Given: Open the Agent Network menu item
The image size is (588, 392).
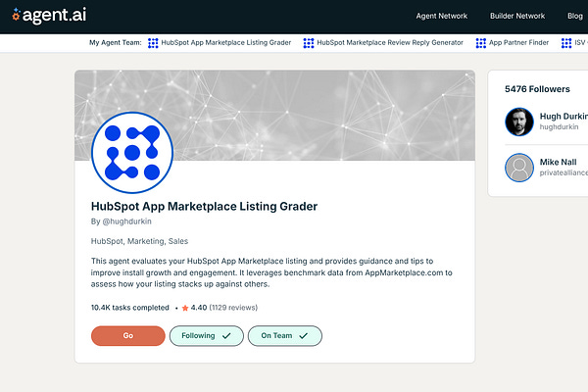Looking at the screenshot, I should click(441, 16).
